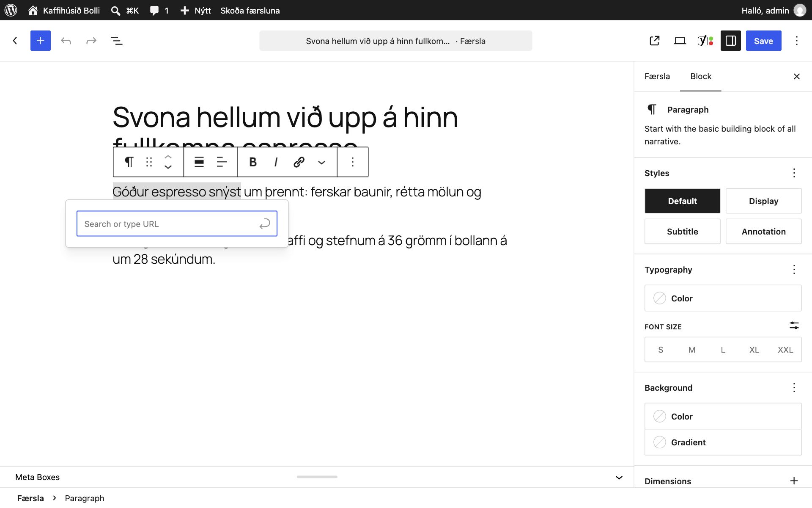Set custom font size toggle

[x=794, y=326]
